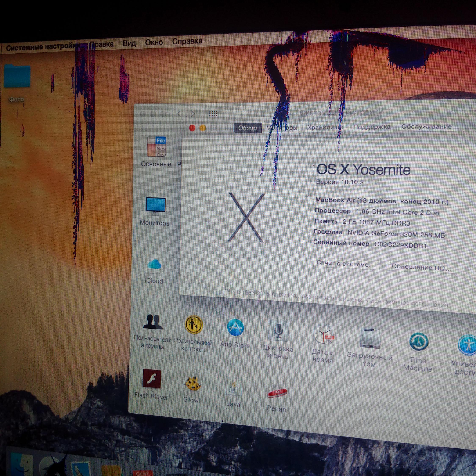
Task: Open the Окно menu in menu bar
Action: [x=154, y=42]
